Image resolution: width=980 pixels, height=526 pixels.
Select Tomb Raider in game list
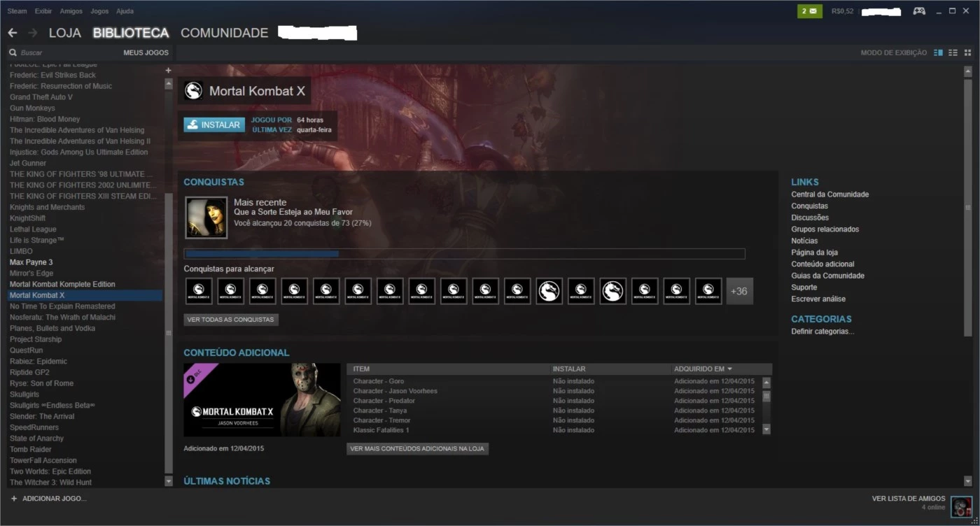coord(85,450)
